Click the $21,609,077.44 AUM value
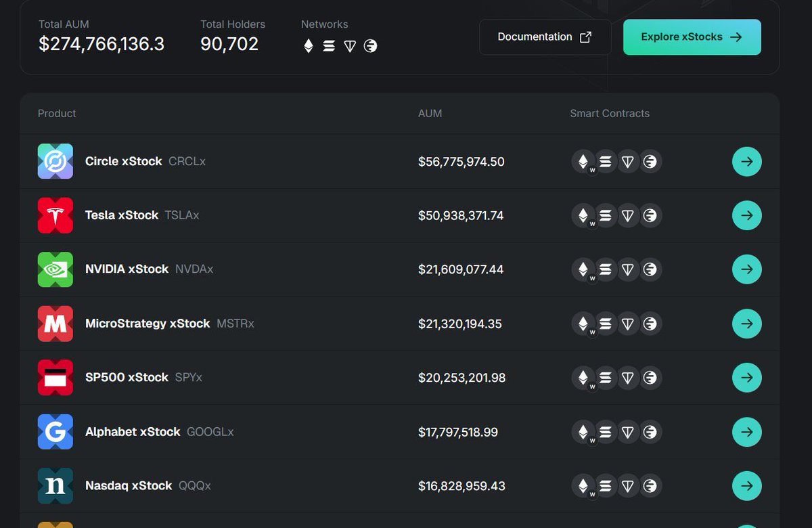This screenshot has width=812, height=528. 461,269
